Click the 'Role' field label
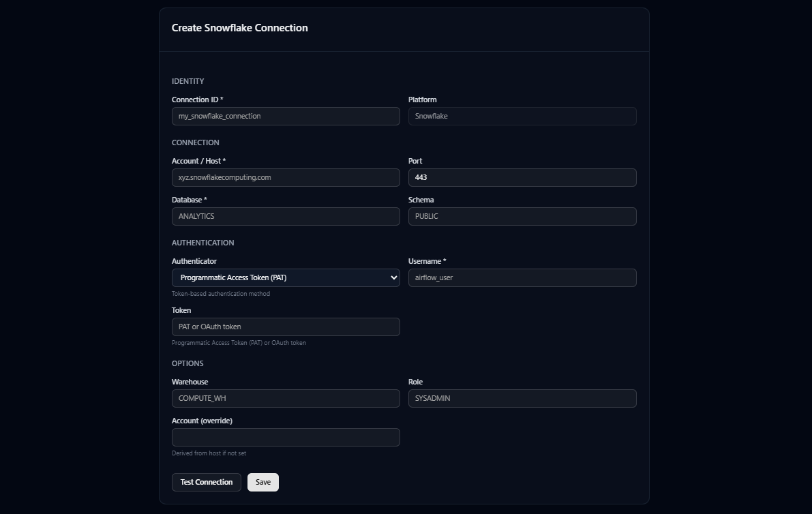812x514 pixels. pos(415,382)
